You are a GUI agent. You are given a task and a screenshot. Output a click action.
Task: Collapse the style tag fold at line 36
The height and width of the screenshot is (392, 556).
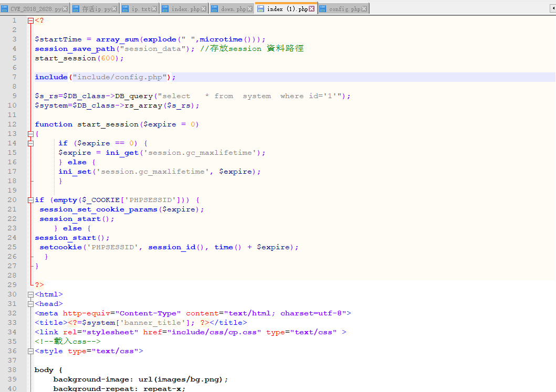point(31,351)
